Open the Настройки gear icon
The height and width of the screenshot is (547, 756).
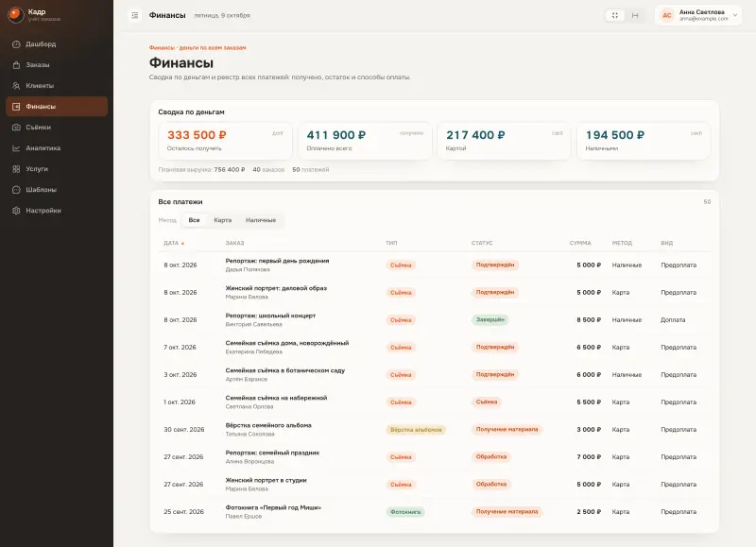[x=16, y=211]
